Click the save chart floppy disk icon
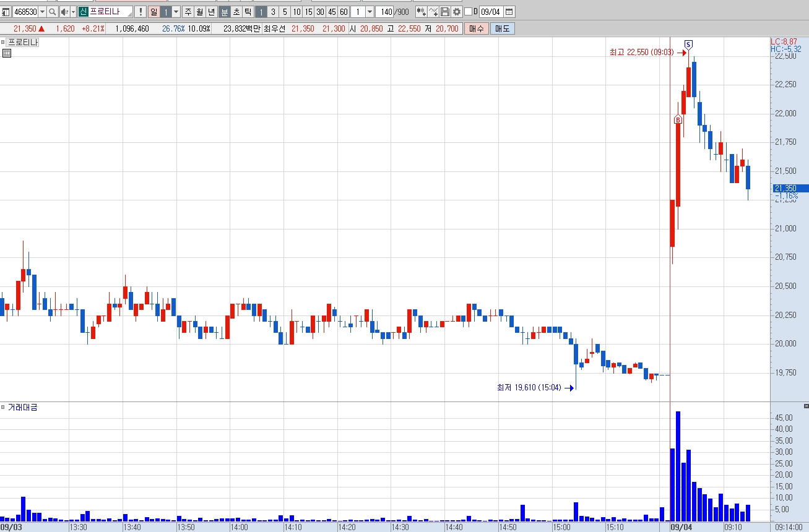Screen dimensions: 809x532 [x=445, y=12]
